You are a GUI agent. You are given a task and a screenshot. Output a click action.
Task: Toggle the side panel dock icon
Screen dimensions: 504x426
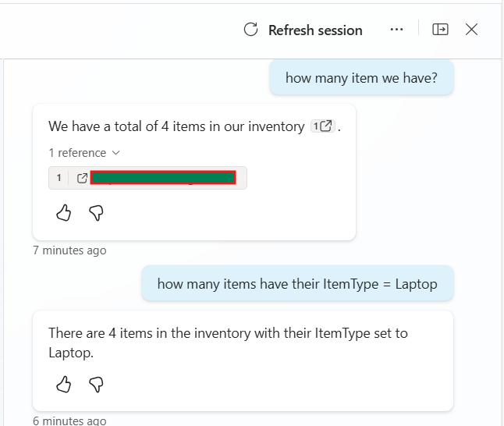[x=440, y=30]
